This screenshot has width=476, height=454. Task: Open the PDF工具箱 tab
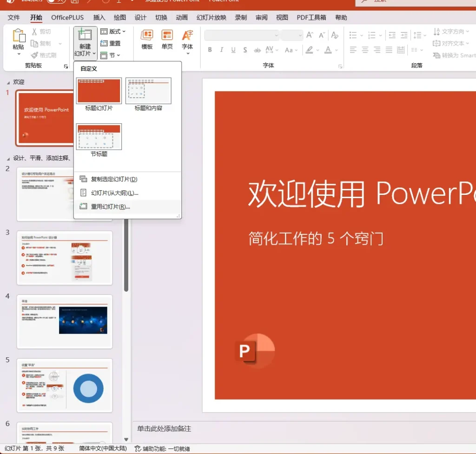click(311, 18)
